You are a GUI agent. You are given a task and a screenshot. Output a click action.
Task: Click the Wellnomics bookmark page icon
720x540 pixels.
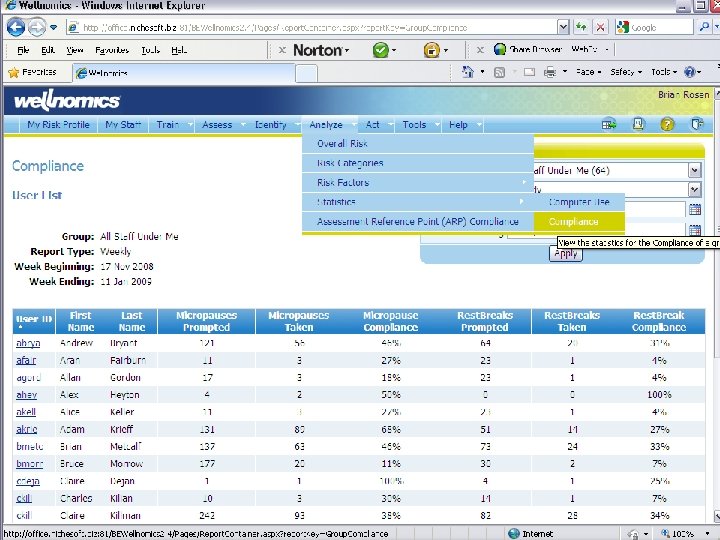click(638, 124)
